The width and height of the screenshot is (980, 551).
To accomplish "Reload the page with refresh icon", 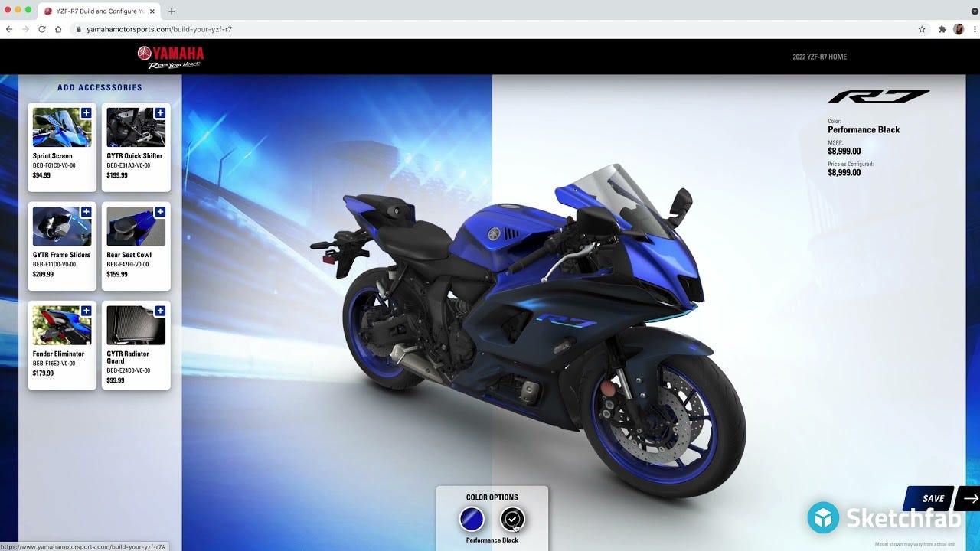I will click(x=42, y=29).
